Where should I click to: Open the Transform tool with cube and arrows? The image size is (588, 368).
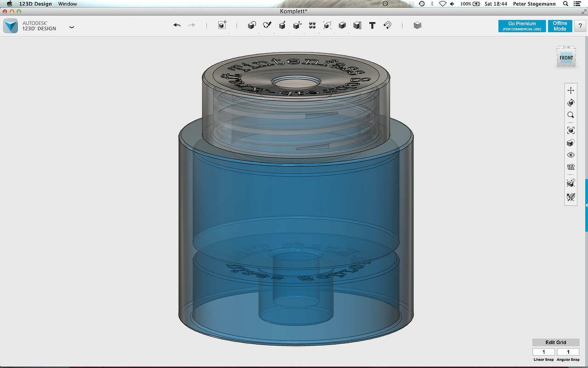(222, 25)
